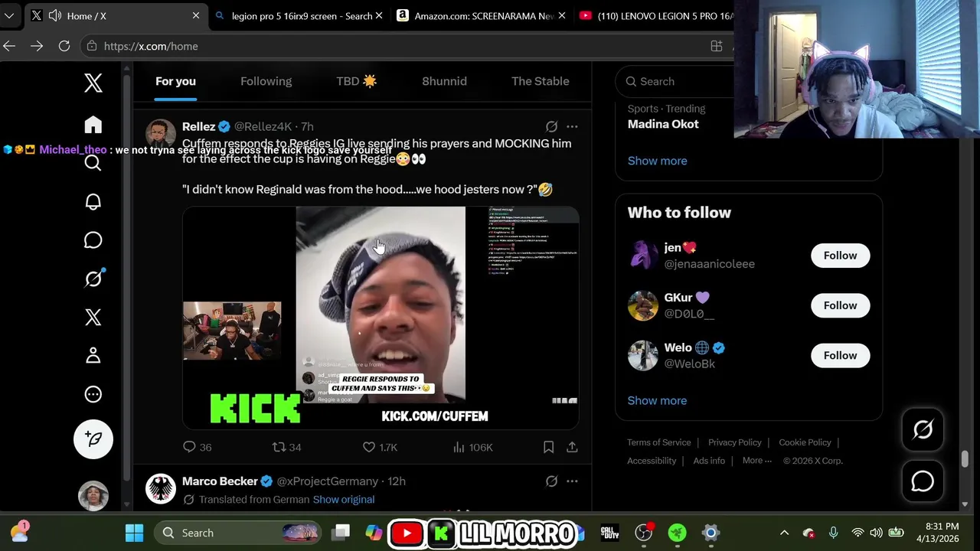Open Terms of Service link
This screenshot has height=551, width=980.
click(x=658, y=442)
